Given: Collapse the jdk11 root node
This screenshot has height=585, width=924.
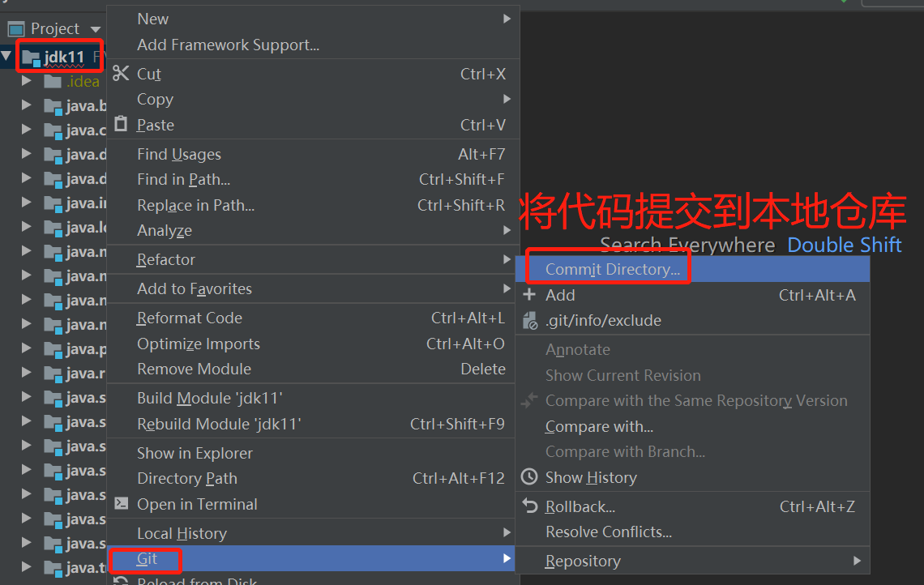Looking at the screenshot, I should (x=6, y=57).
